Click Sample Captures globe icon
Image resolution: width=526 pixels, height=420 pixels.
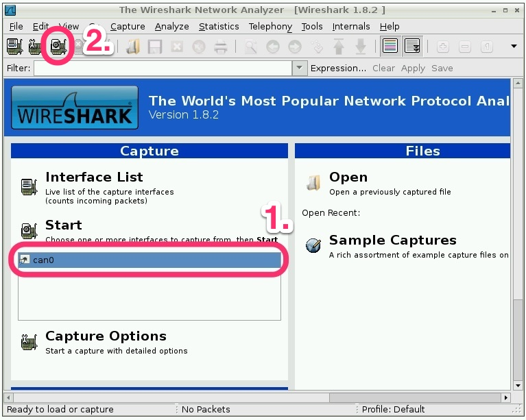(313, 246)
